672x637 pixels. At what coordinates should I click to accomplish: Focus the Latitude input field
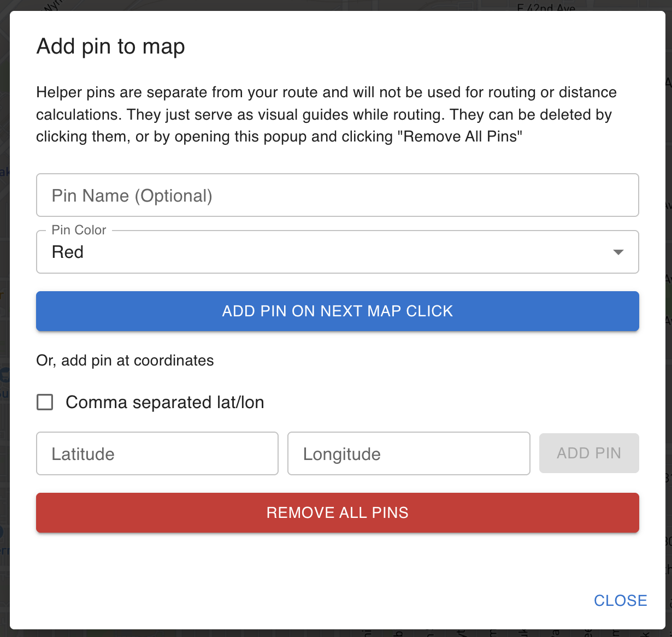coord(157,453)
